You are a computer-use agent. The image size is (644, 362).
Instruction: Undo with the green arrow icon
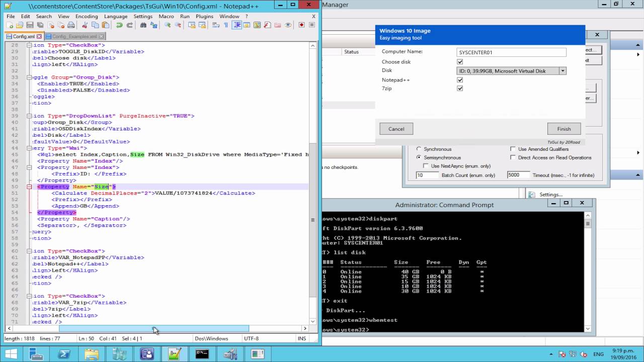119,25
